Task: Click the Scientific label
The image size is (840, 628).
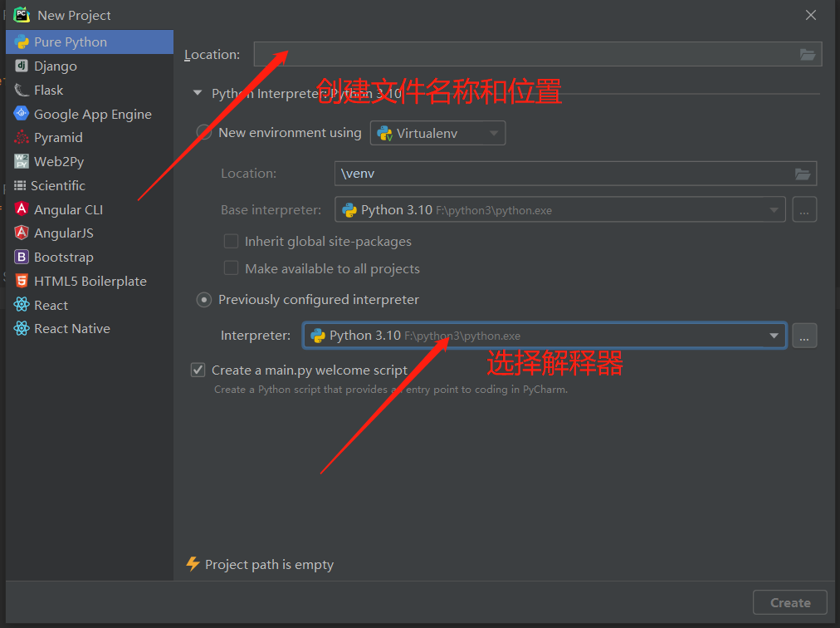Action: point(58,185)
